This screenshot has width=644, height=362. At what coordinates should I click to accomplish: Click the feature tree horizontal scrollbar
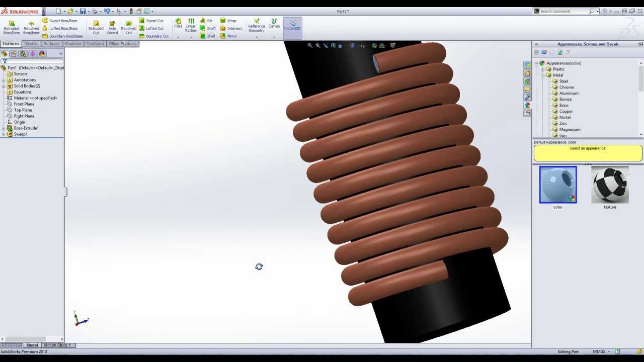click(33, 339)
